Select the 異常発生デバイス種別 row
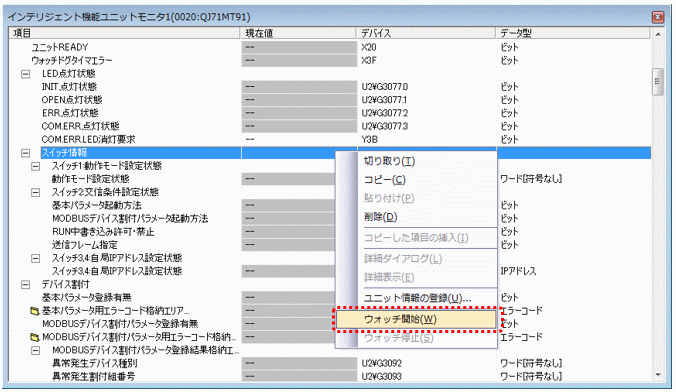 (95, 364)
